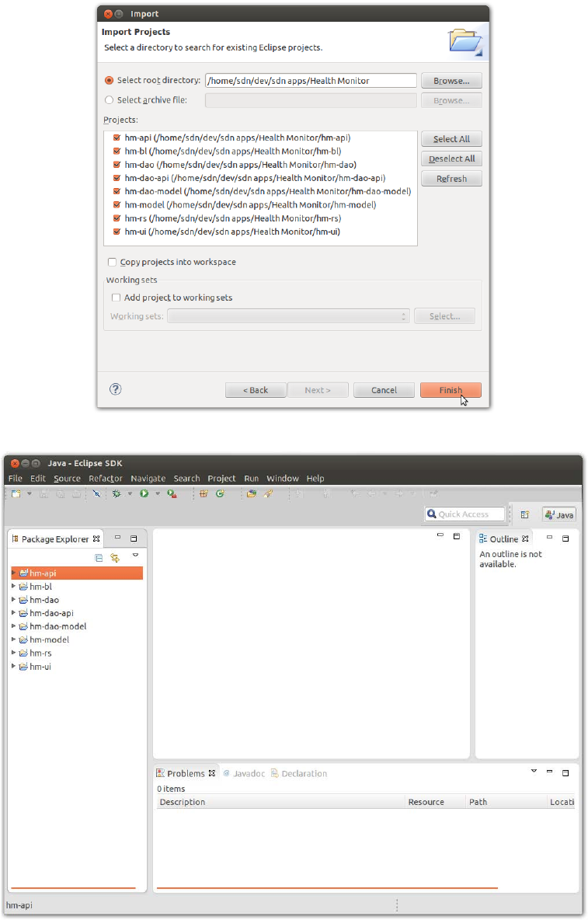Screen dimensions: 588x920
Task: Click the help question mark icon in Import dialog
Action: [116, 389]
